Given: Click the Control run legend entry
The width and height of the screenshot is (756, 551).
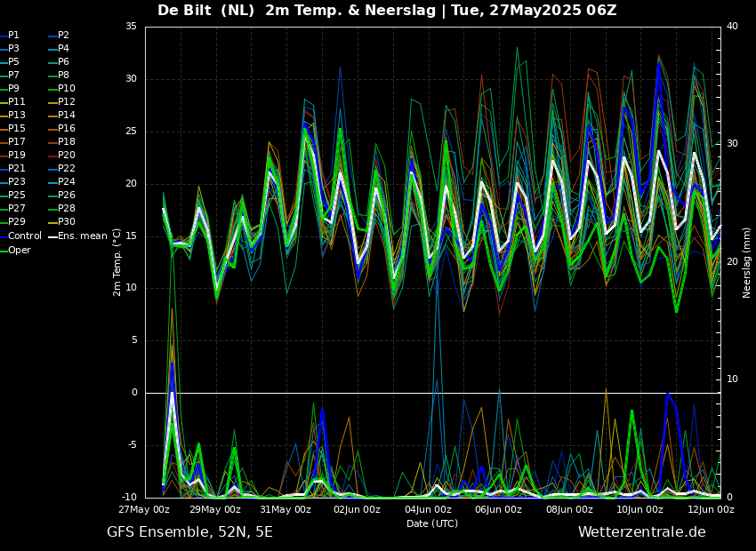Looking at the screenshot, I should point(24,236).
